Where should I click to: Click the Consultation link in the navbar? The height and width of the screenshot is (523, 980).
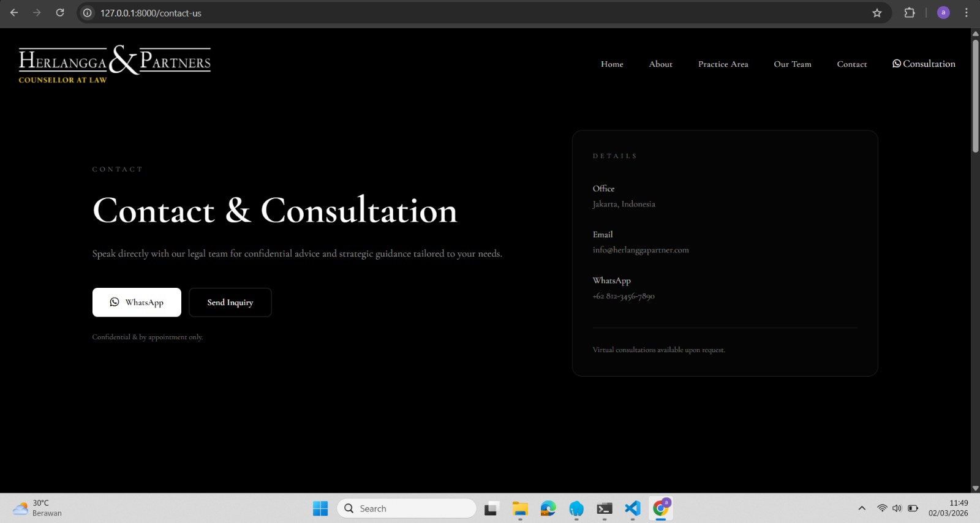point(924,64)
